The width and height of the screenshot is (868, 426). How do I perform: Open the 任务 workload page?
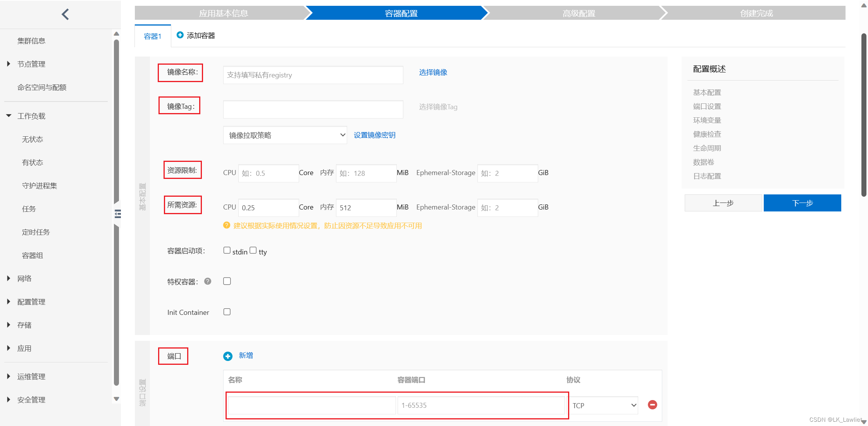pos(29,209)
